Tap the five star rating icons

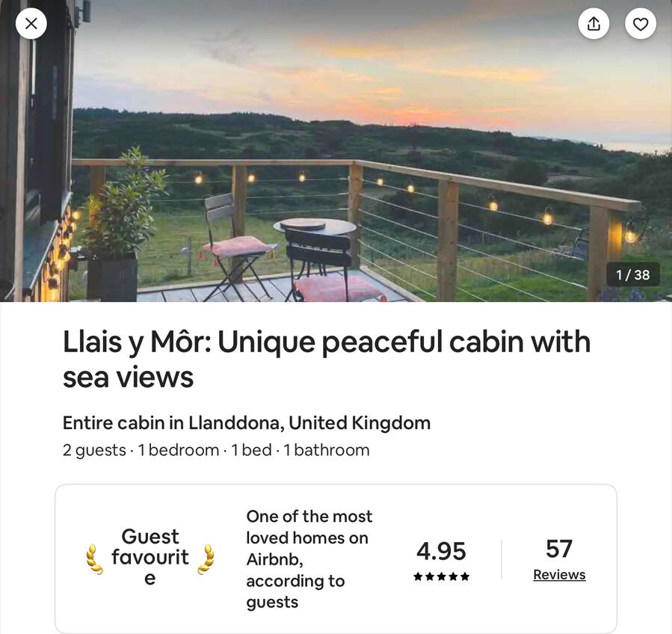441,576
